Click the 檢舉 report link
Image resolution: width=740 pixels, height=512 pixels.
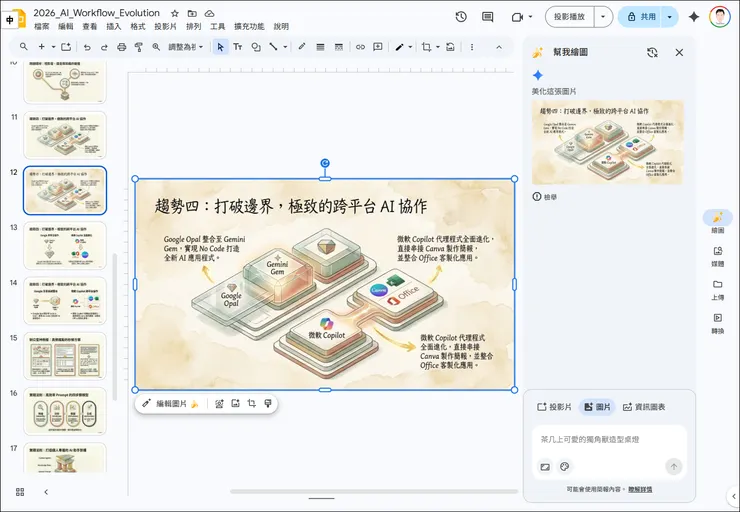(x=545, y=197)
